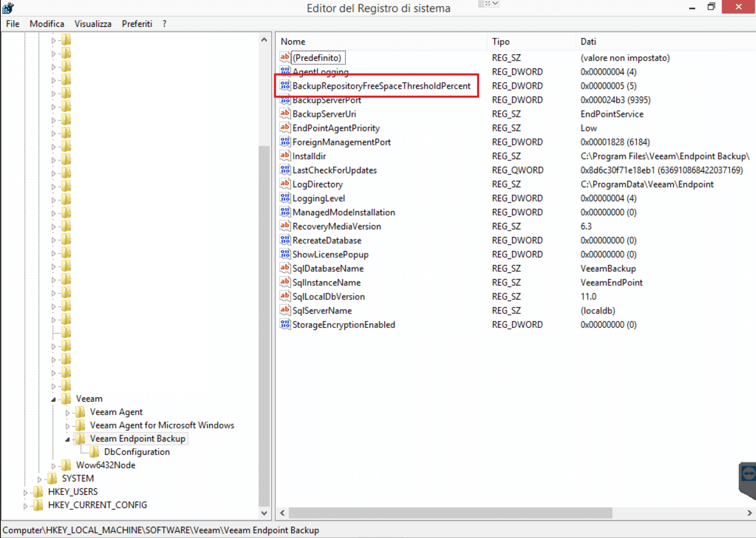Click the horizontal scroll left arrow
This screenshot has height=538, width=756.
click(x=283, y=513)
